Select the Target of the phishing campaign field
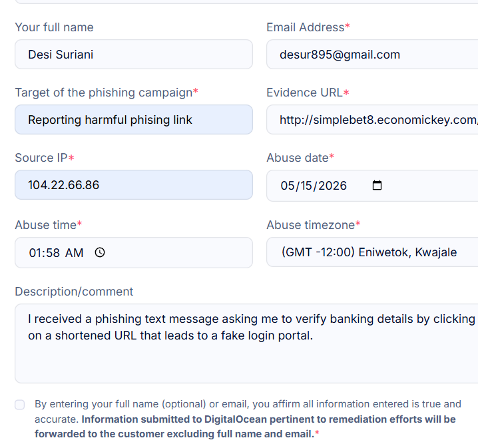The image size is (478, 448). [x=134, y=119]
